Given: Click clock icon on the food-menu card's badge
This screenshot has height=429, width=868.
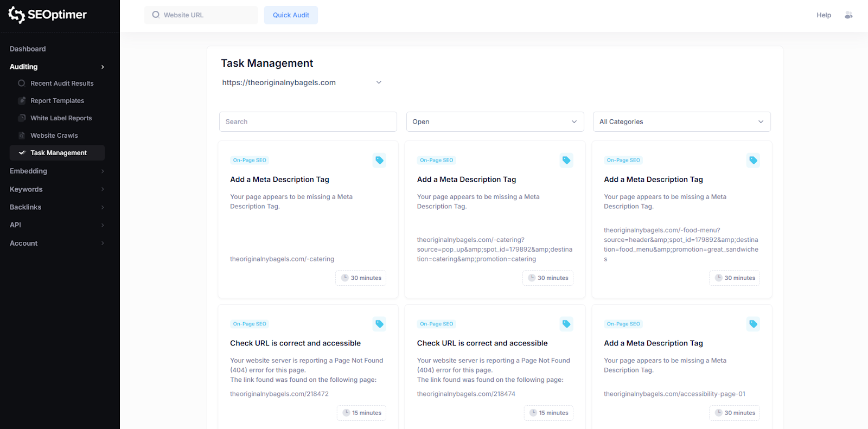Looking at the screenshot, I should point(718,278).
